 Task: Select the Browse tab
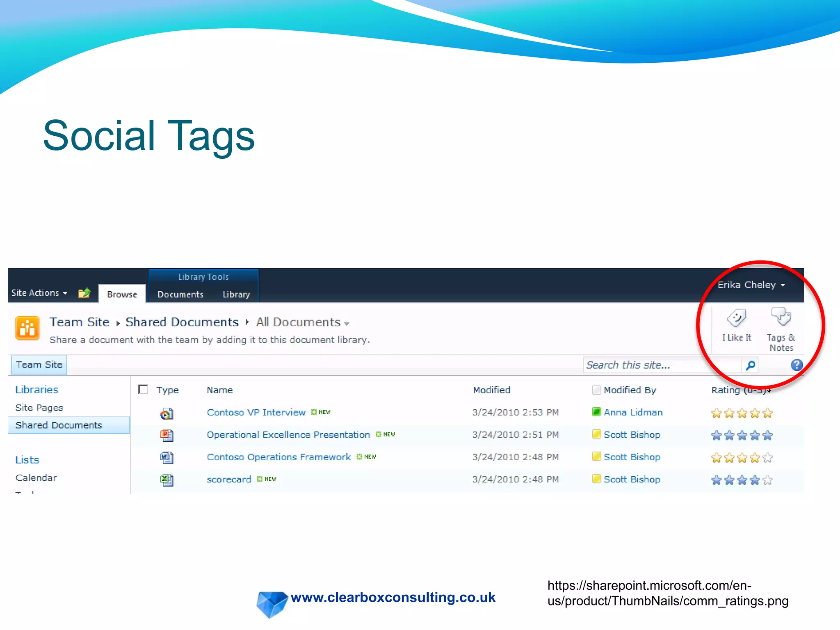point(122,294)
